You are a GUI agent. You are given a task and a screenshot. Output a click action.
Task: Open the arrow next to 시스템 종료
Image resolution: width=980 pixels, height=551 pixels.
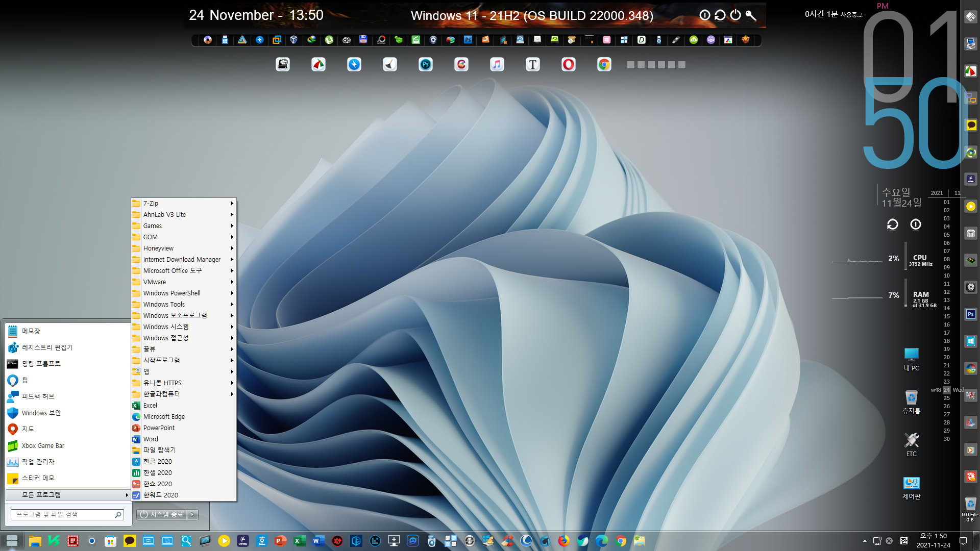coord(193,514)
